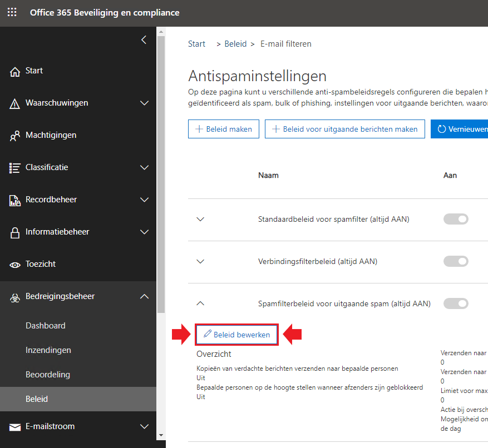Click the E-mailstroom envelope icon
The image size is (488, 448).
[x=14, y=427]
